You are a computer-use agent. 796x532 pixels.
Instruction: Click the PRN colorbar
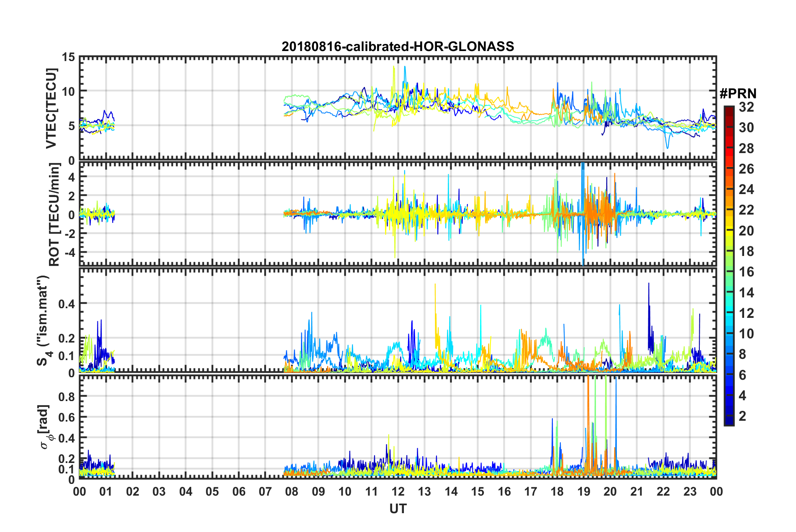click(729, 266)
